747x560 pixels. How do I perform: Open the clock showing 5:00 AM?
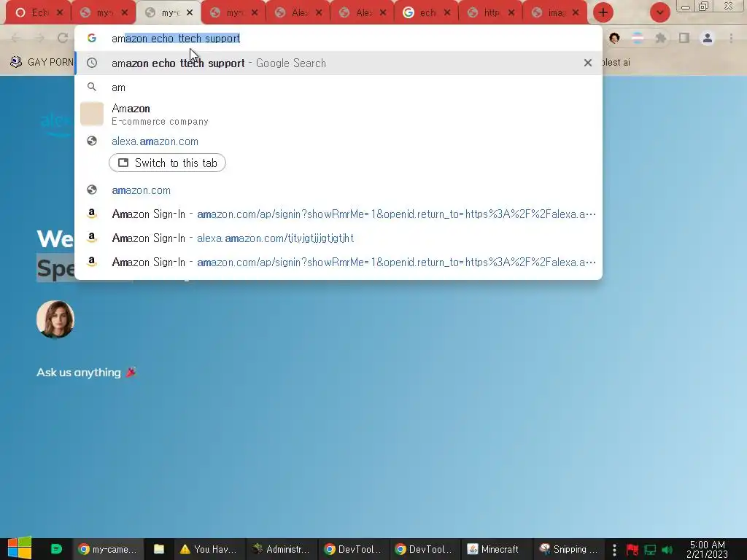point(707,549)
